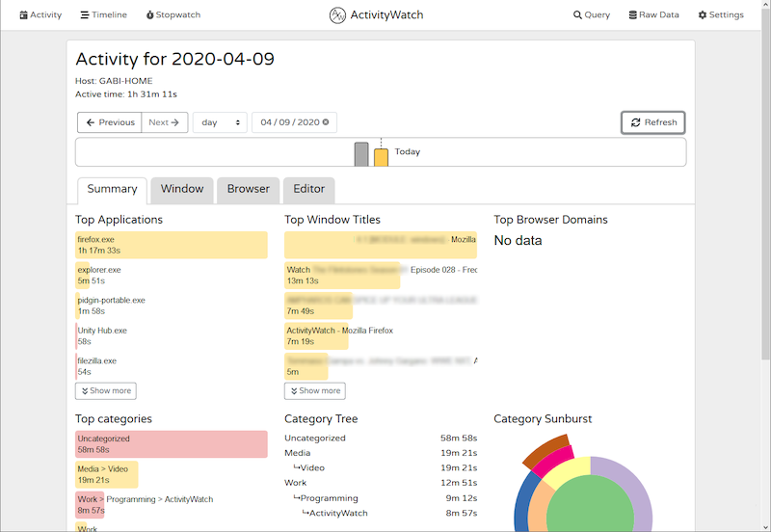Click Uncategorized bar in Top categories
771x532 pixels.
pyautogui.click(x=172, y=444)
